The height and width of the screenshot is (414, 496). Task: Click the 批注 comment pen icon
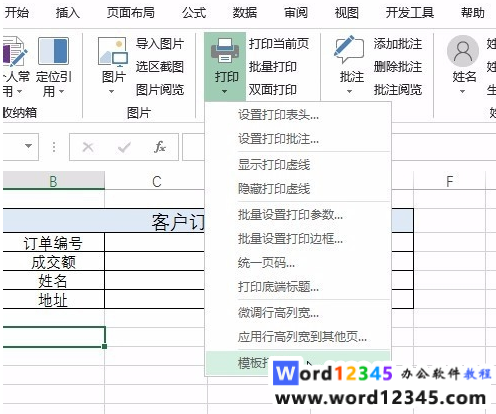pos(349,49)
